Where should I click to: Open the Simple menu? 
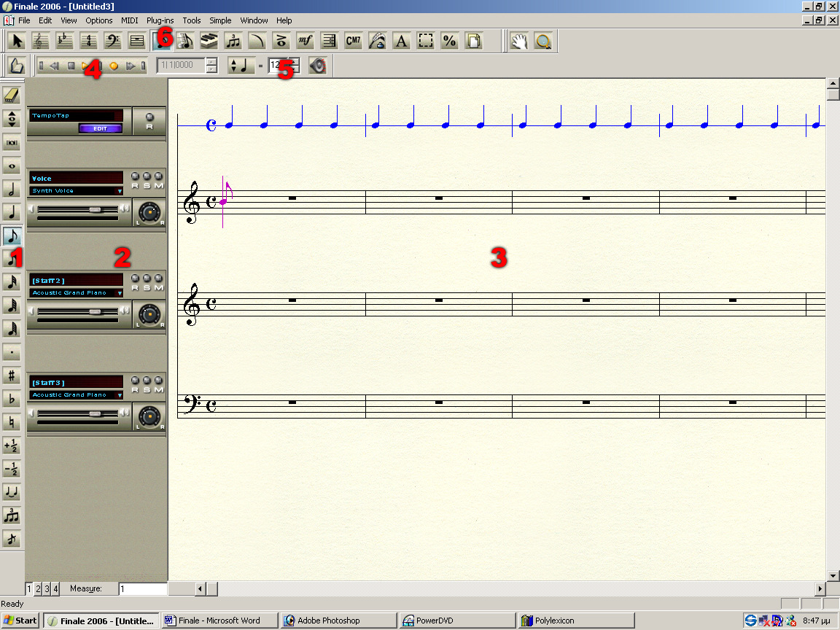coord(220,20)
